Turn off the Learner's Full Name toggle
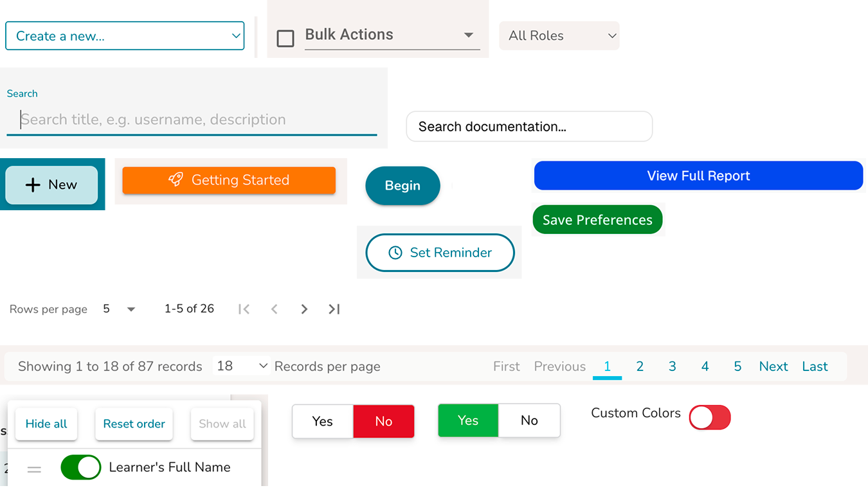868x488 pixels. tap(81, 467)
